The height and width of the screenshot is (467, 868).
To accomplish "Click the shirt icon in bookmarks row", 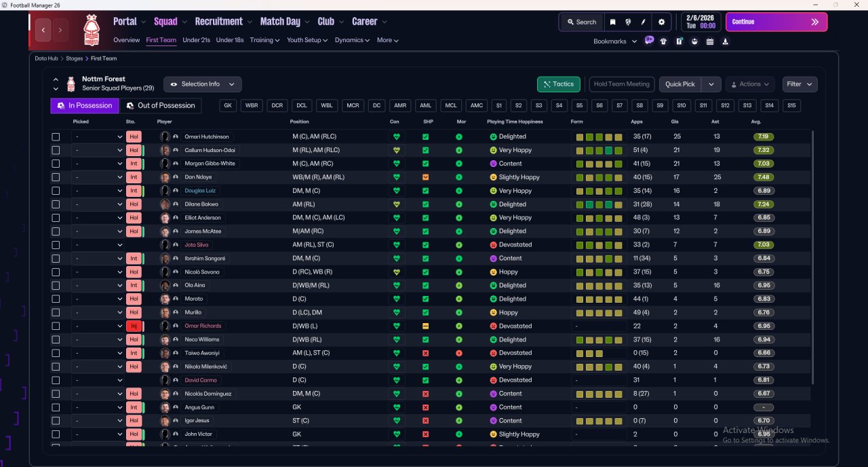I will (663, 41).
